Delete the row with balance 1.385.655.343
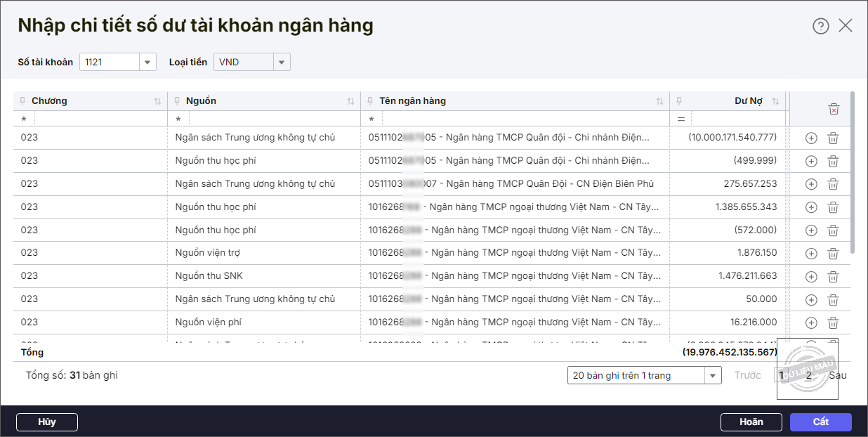Viewport: 868px width, 437px height. [833, 207]
